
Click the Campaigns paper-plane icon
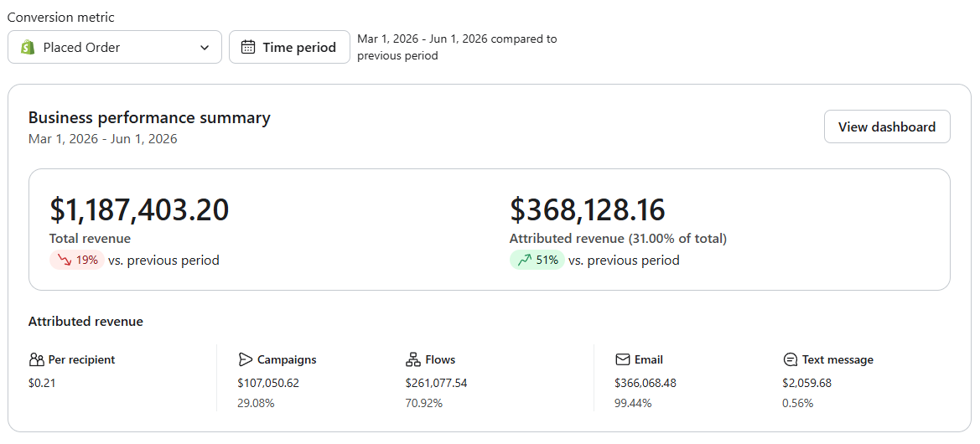(x=245, y=359)
